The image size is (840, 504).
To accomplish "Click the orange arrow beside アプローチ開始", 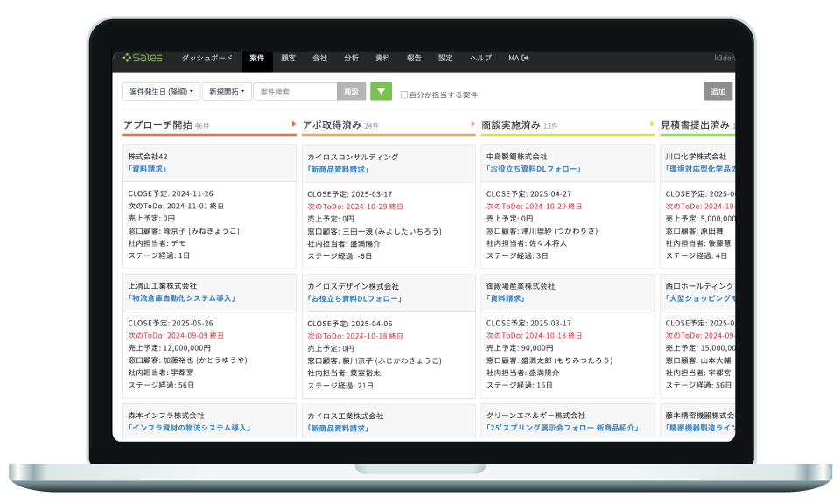I will point(293,124).
